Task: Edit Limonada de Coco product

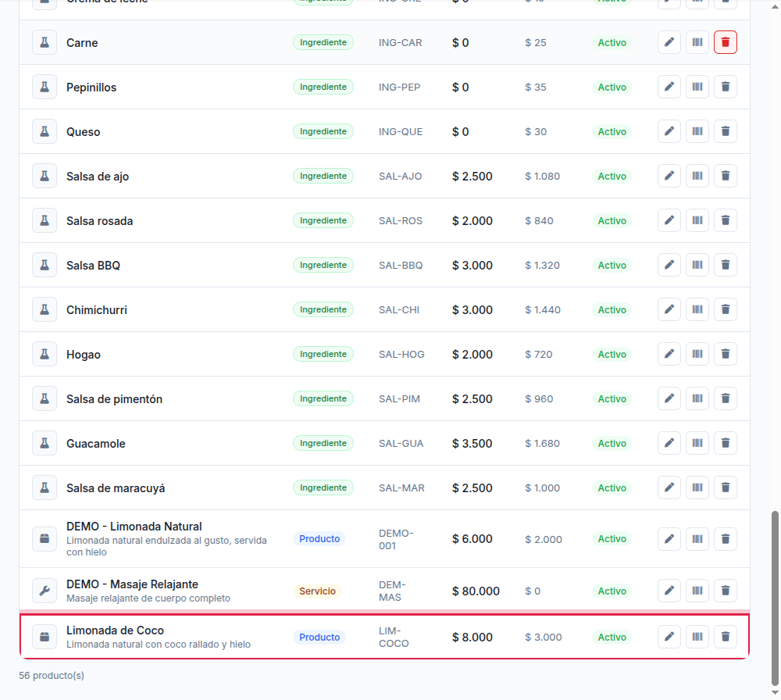Action: tap(669, 637)
